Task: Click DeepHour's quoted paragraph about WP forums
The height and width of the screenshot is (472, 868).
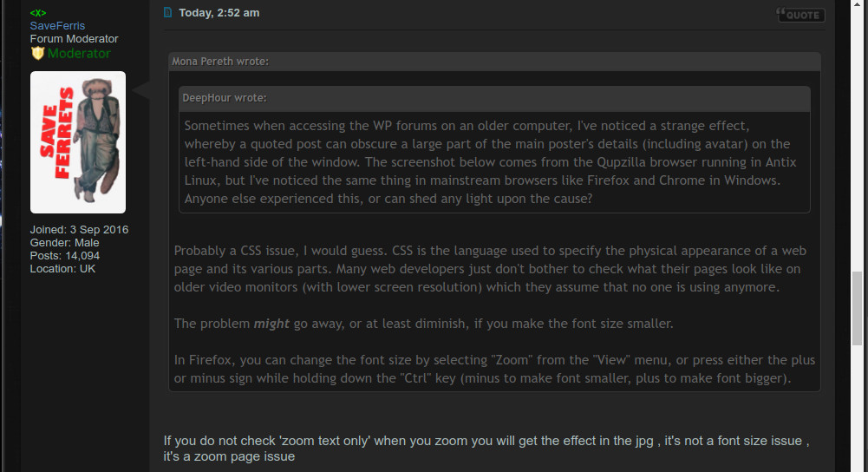Action: (x=491, y=161)
